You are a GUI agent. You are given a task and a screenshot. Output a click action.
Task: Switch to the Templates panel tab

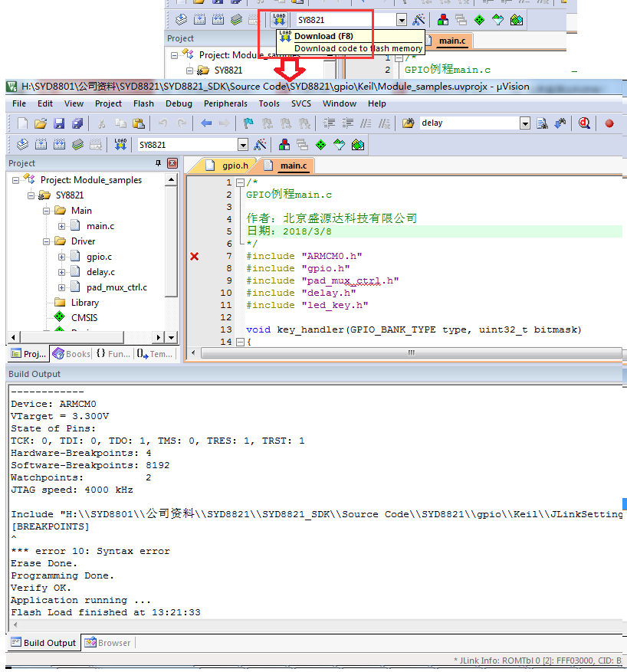click(154, 354)
